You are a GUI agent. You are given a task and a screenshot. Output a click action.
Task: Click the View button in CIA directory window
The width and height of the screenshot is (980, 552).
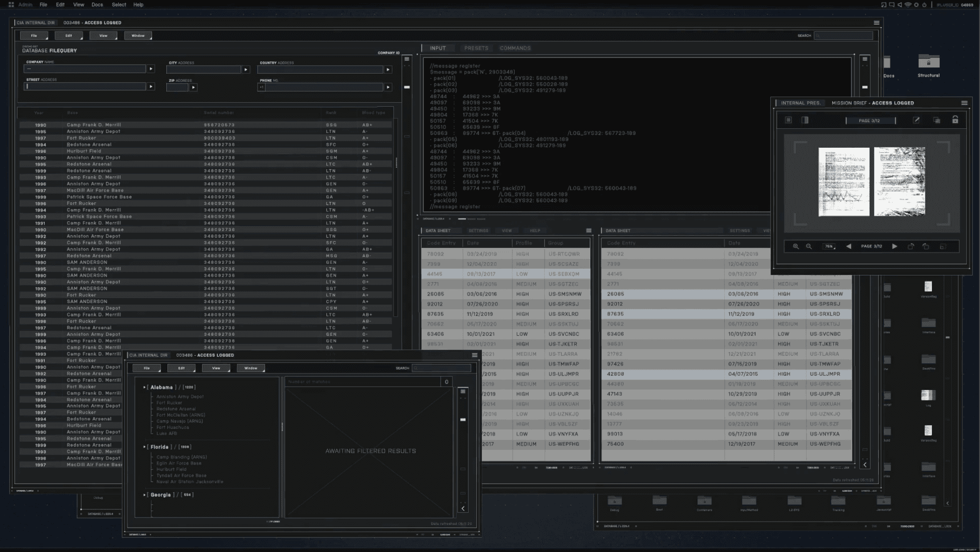pyautogui.click(x=216, y=368)
